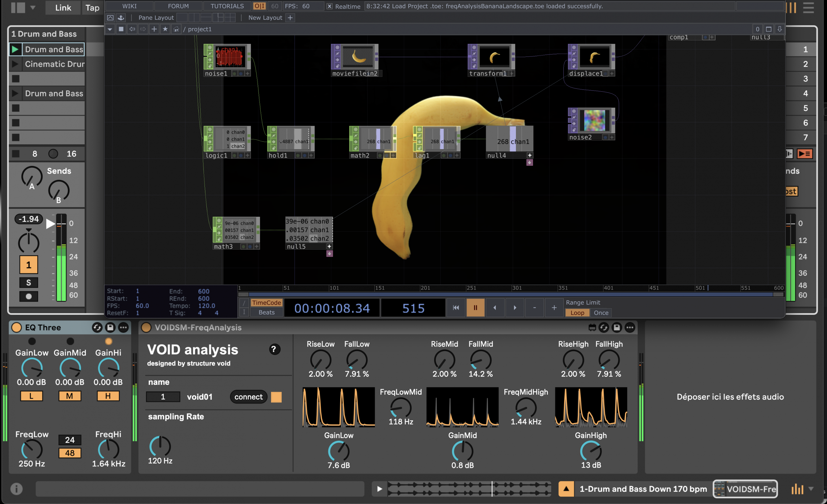Toggle EQ Three low band L switch
827x504 pixels.
point(31,396)
